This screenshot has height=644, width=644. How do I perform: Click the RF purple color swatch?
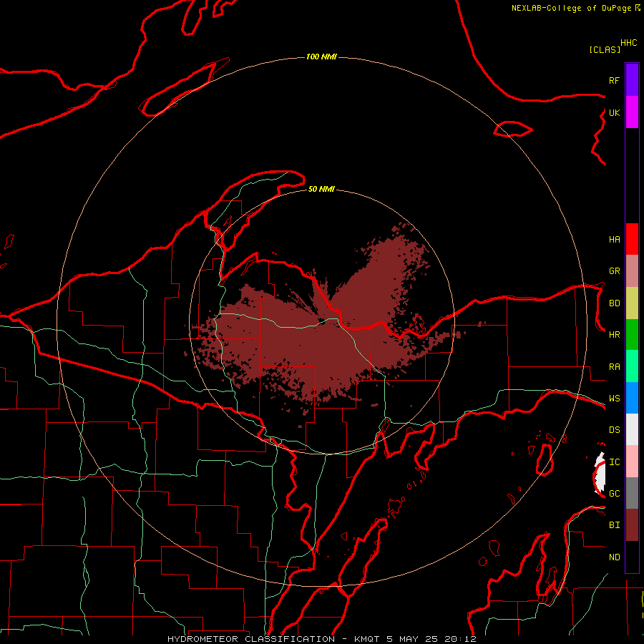click(632, 80)
